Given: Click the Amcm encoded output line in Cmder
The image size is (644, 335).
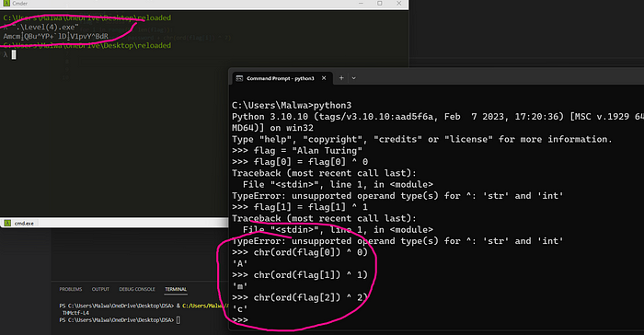Looking at the screenshot, I should click(56, 36).
